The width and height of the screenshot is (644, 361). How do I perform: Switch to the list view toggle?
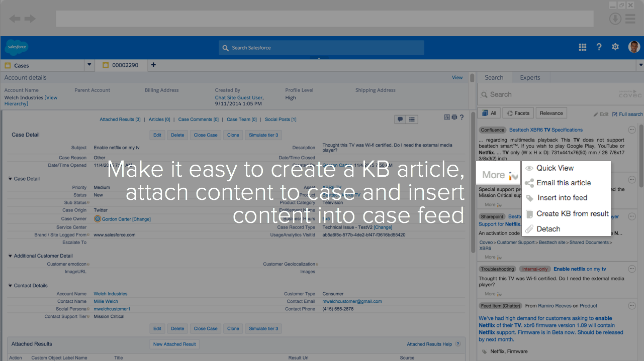[412, 119]
